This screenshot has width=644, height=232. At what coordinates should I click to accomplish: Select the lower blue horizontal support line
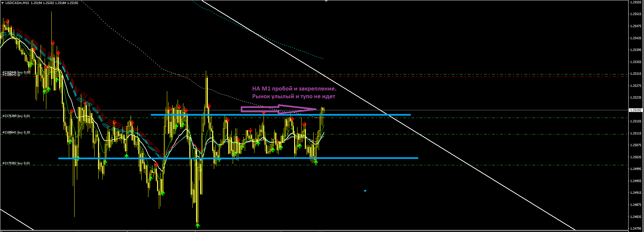[x=238, y=158]
